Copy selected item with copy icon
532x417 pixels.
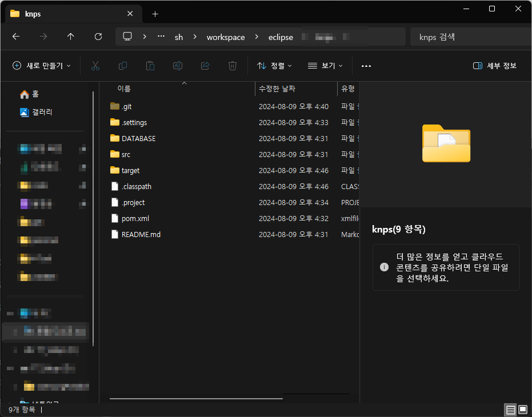coord(123,66)
